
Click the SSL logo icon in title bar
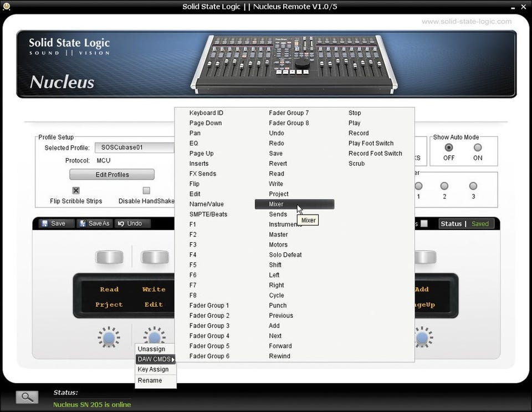pos(6,6)
